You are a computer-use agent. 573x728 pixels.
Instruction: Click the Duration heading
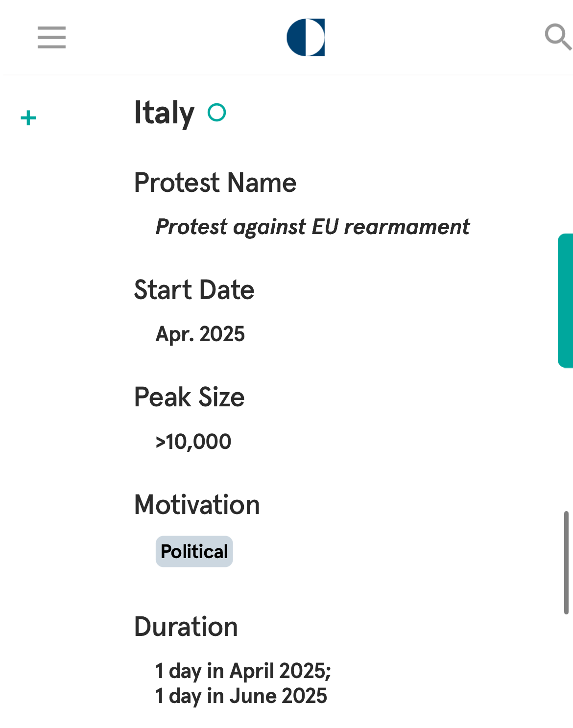click(x=186, y=627)
